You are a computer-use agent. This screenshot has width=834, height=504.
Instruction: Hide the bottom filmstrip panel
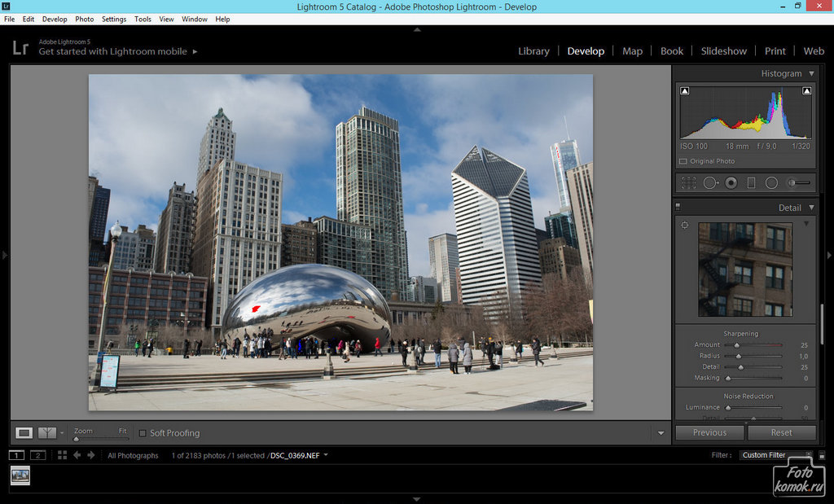pos(417,499)
